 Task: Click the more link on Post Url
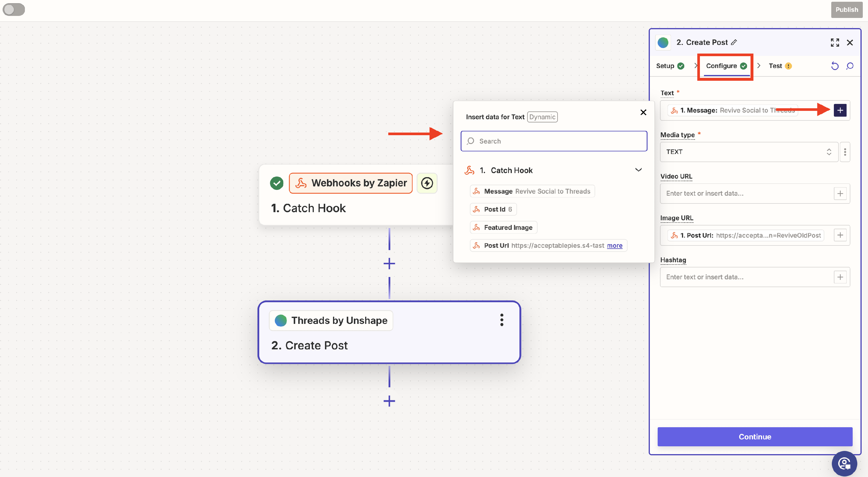(614, 245)
